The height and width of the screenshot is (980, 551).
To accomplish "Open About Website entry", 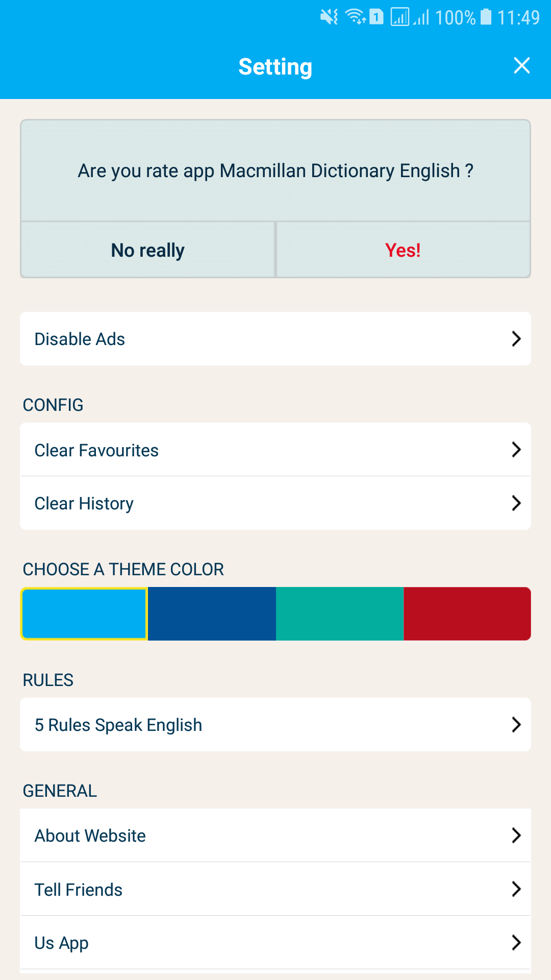I will click(x=275, y=836).
